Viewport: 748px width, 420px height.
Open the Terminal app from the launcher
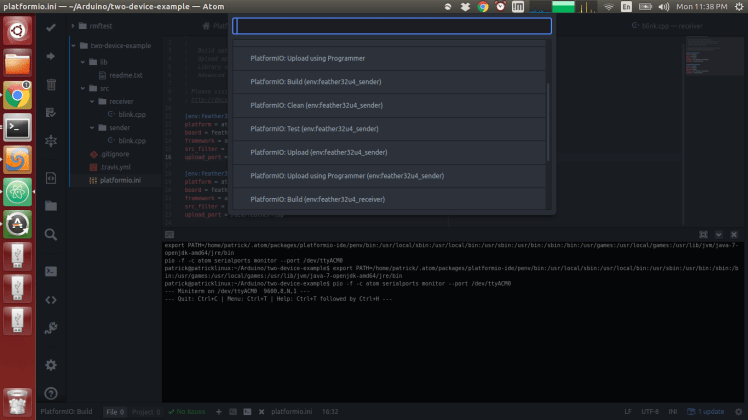point(17,127)
